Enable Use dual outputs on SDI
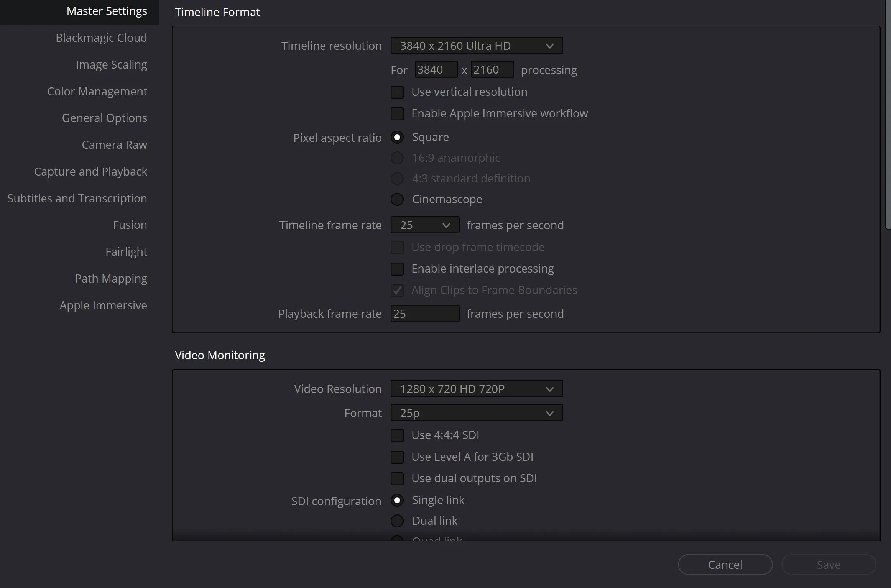891x588 pixels. click(x=397, y=478)
